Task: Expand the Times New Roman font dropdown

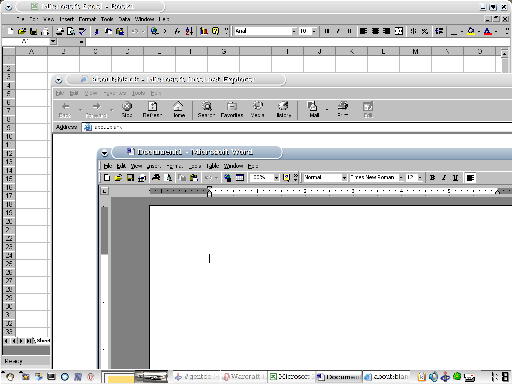Action: coord(401,178)
